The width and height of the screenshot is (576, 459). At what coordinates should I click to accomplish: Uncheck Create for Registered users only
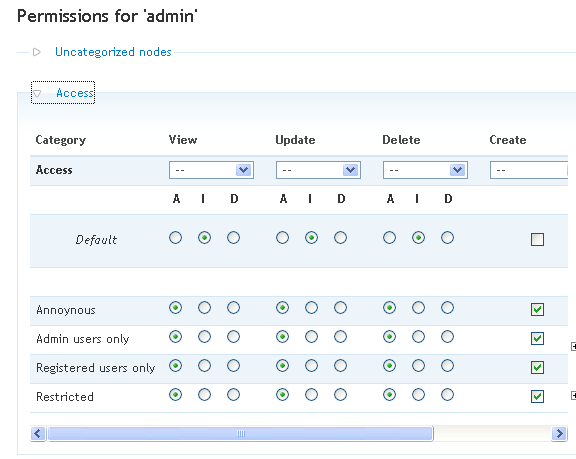tap(537, 367)
